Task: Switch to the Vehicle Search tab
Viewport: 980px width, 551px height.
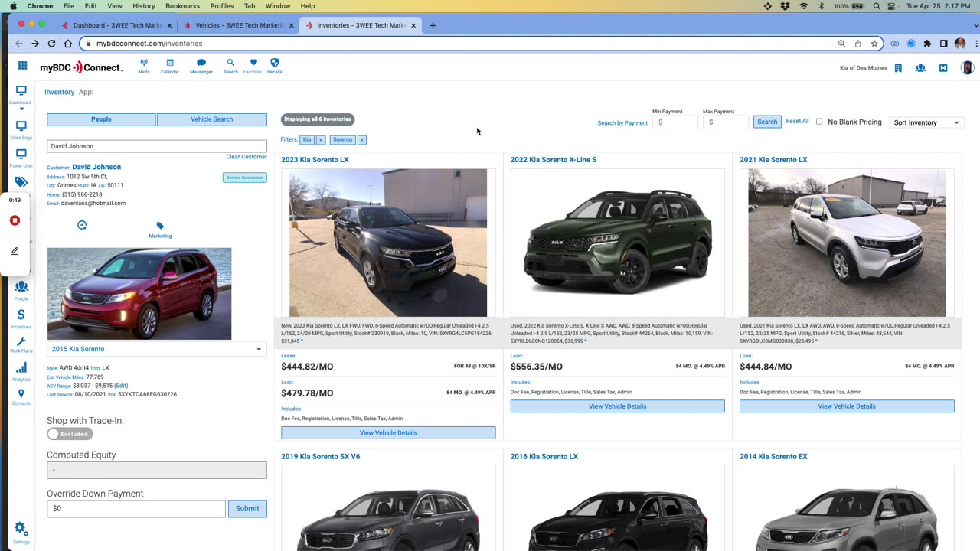Action: (212, 119)
